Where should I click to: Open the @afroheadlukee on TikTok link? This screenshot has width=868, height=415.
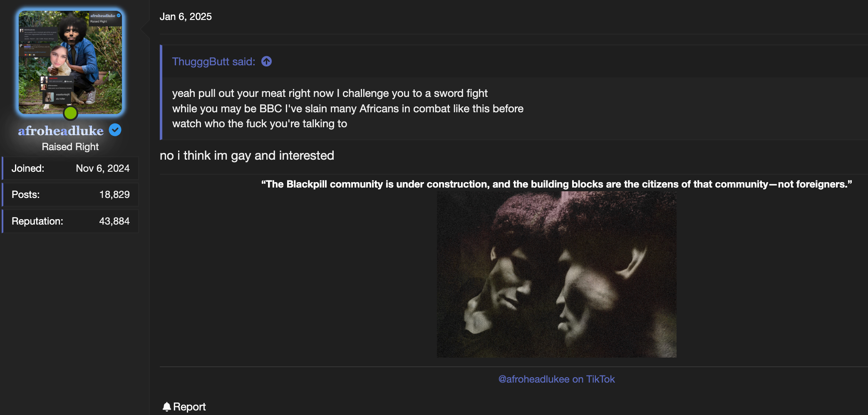pyautogui.click(x=556, y=379)
